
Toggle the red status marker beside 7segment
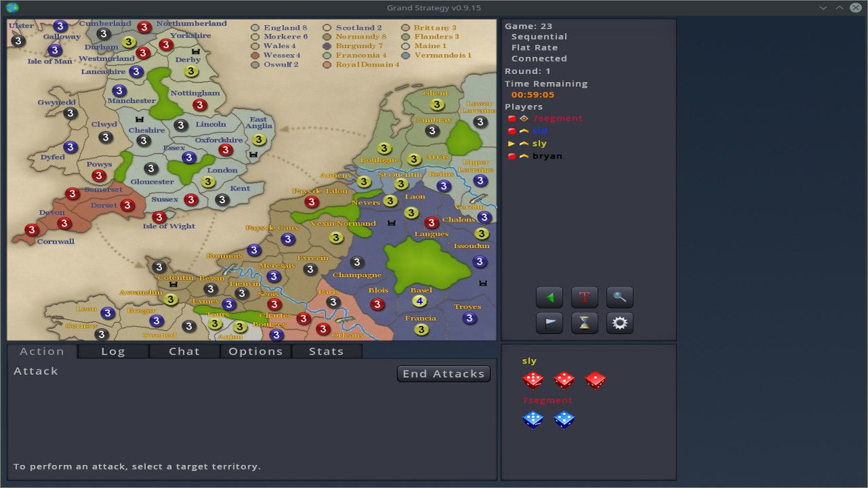[512, 118]
